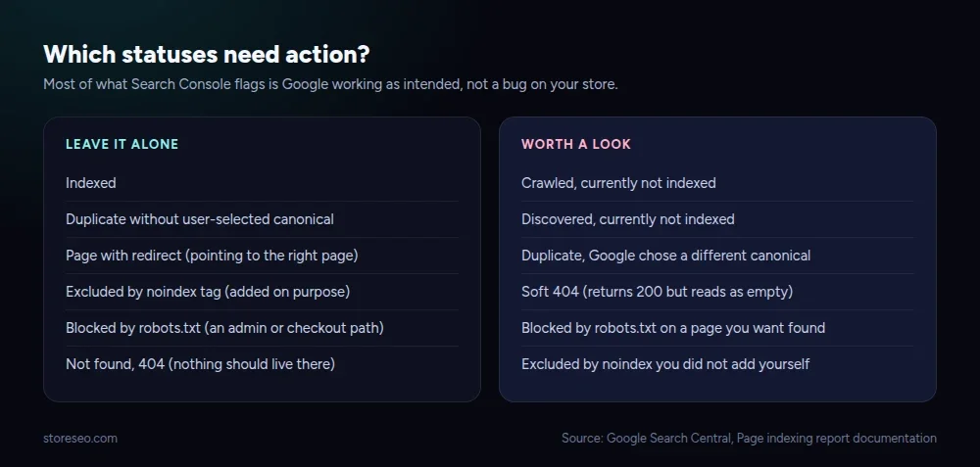Select 'Discovered, currently not indexed' row

click(717, 219)
